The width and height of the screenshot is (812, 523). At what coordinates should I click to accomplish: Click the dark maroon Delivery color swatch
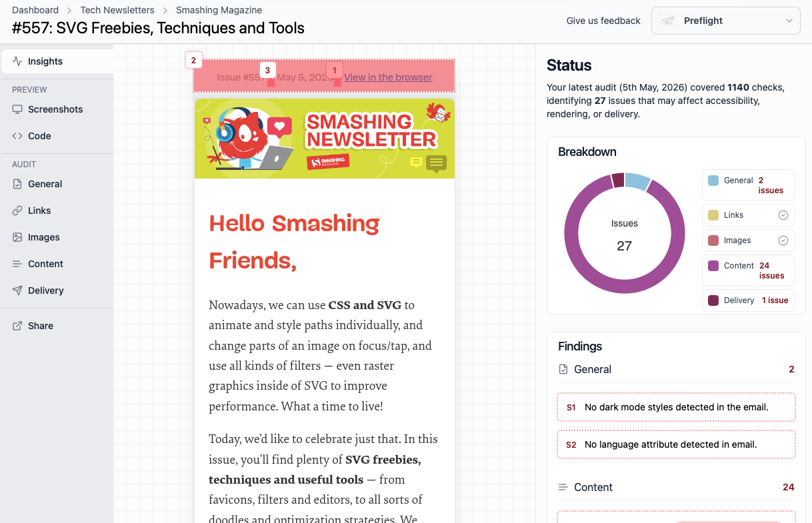713,300
